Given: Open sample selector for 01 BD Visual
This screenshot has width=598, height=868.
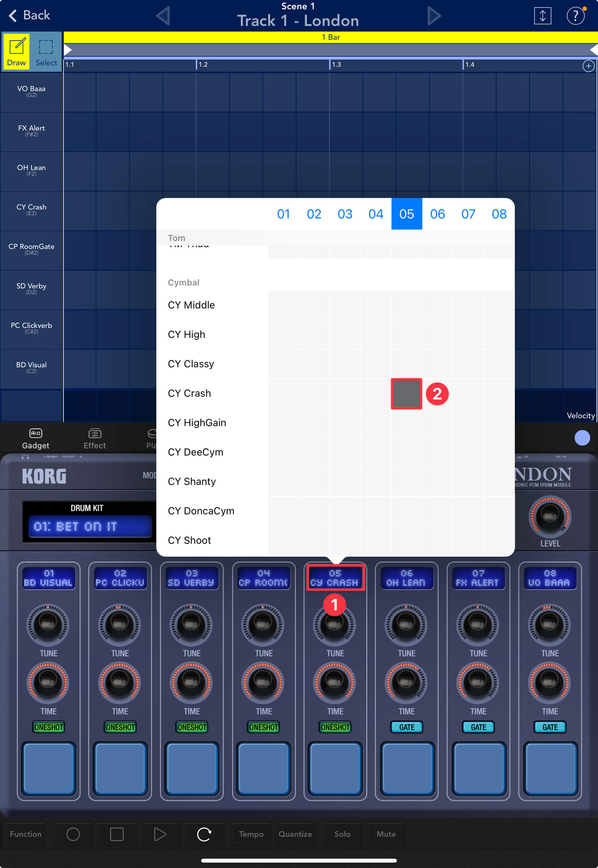Looking at the screenshot, I should pyautogui.click(x=48, y=578).
